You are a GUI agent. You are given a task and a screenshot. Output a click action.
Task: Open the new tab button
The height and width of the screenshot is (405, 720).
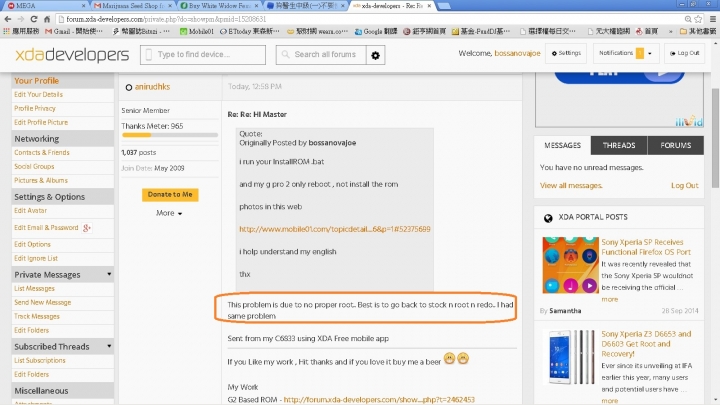tap(443, 6)
